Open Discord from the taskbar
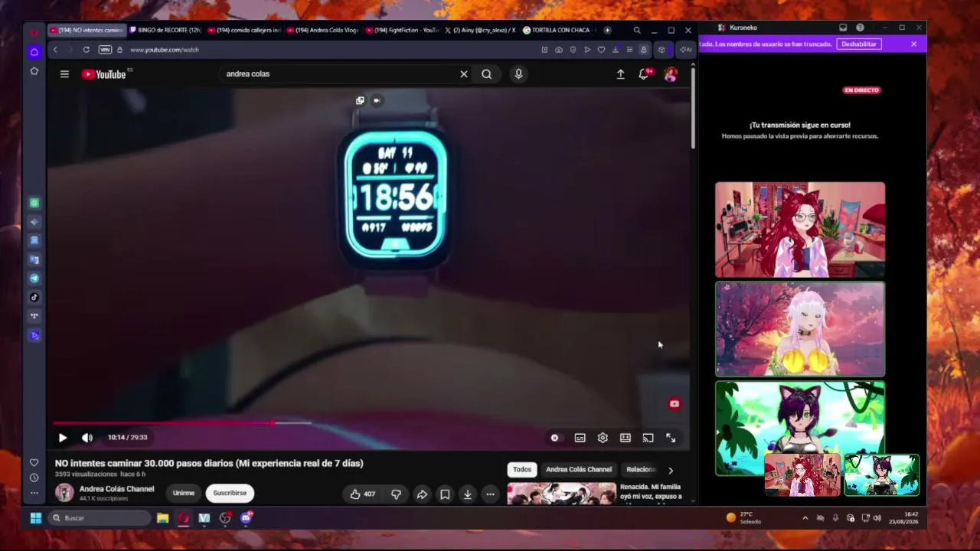Image resolution: width=980 pixels, height=551 pixels. (246, 518)
